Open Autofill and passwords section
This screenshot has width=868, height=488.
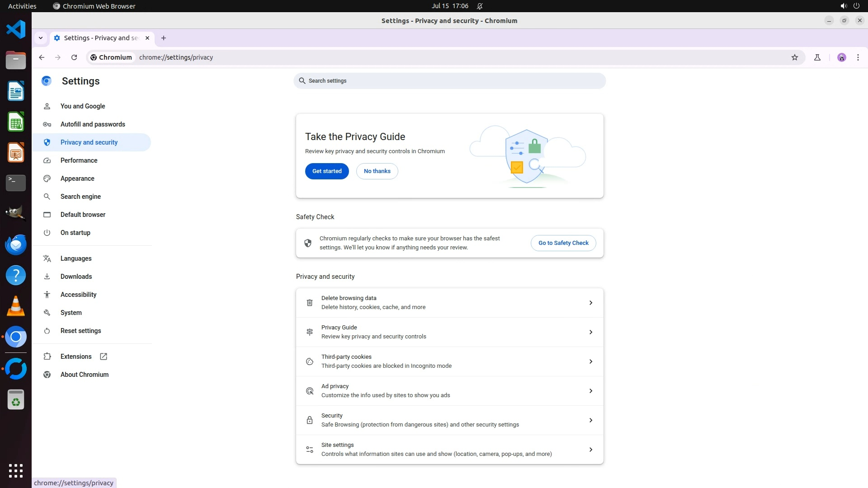[93, 124]
